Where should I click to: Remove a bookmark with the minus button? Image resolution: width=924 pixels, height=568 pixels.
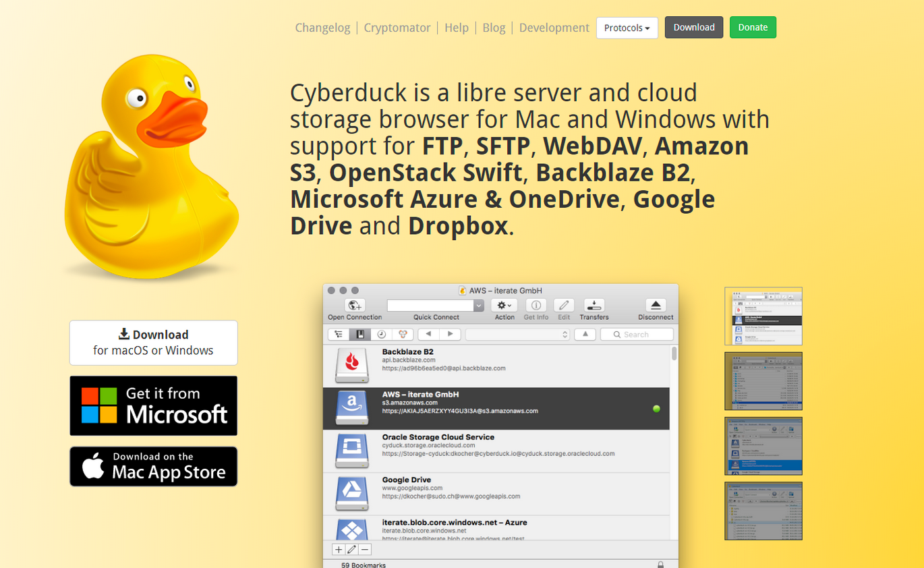[364, 550]
